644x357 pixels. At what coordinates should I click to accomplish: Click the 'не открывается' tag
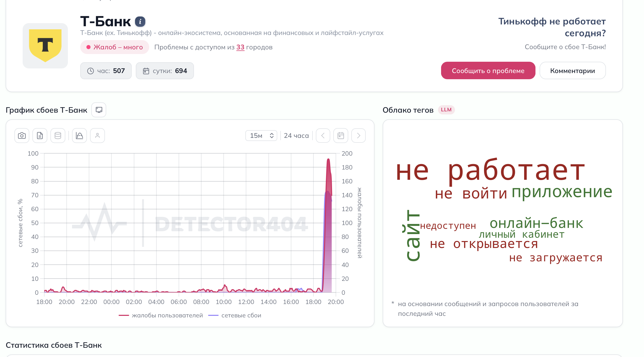484,244
